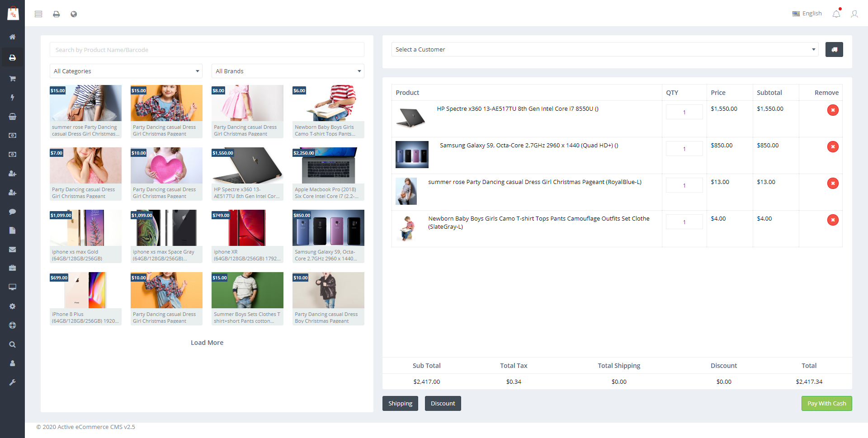This screenshot has height=438, width=868.
Task: Switch language using the English menu
Action: (x=807, y=14)
